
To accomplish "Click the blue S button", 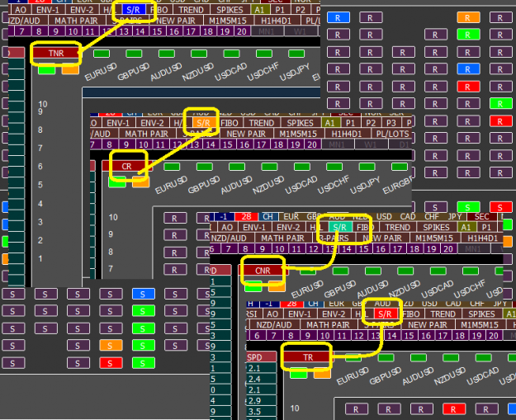I will (x=143, y=294).
